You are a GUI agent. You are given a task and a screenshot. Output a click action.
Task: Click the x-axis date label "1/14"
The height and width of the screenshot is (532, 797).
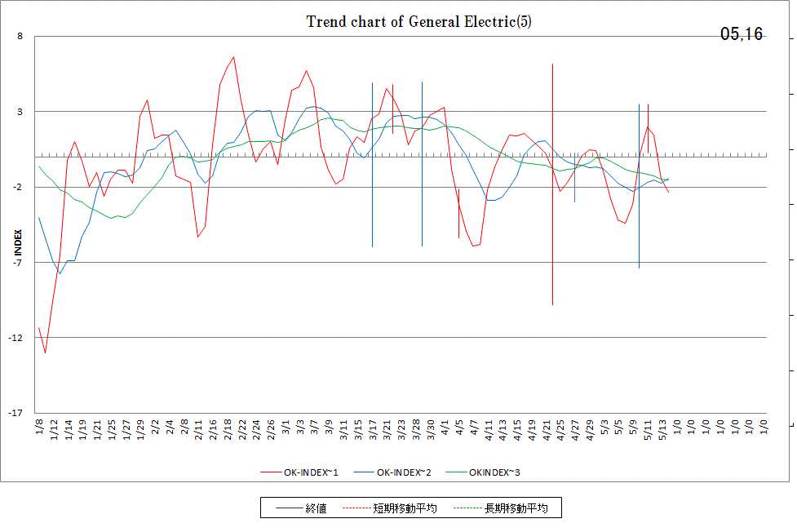[x=68, y=430]
